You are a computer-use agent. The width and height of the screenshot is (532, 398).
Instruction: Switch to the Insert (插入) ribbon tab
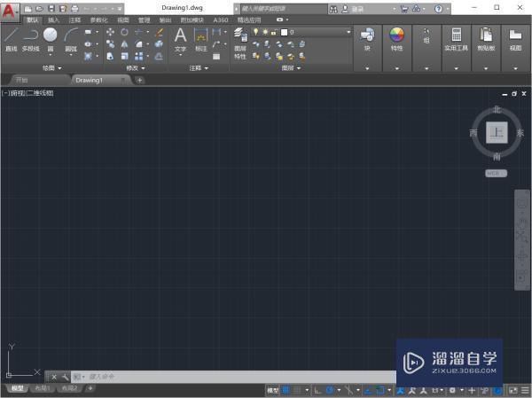pyautogui.click(x=53, y=20)
